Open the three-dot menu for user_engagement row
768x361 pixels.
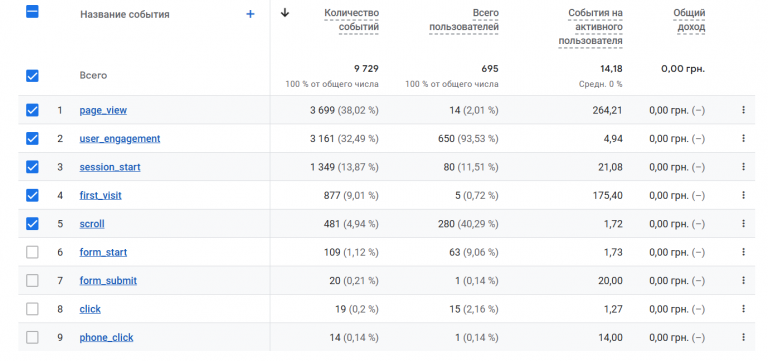(743, 139)
